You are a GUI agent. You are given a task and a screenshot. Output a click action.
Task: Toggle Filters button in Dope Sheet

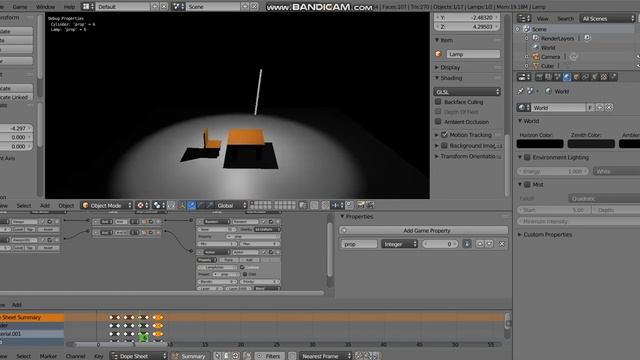click(269, 356)
